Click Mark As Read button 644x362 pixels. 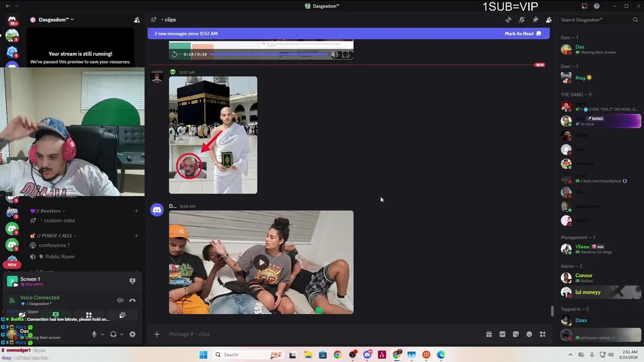pyautogui.click(x=523, y=34)
